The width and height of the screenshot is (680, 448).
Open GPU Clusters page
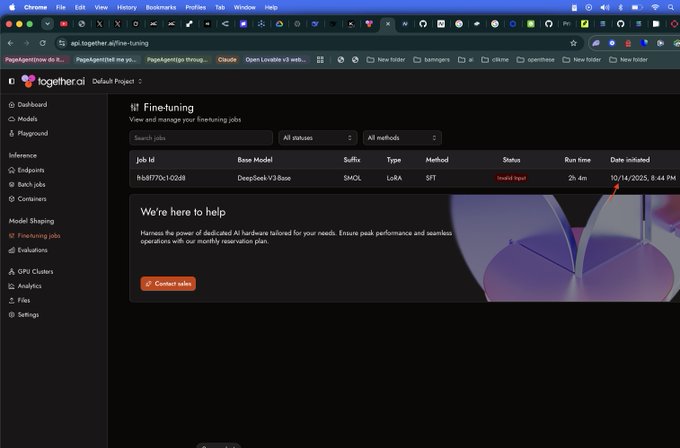(x=31, y=271)
